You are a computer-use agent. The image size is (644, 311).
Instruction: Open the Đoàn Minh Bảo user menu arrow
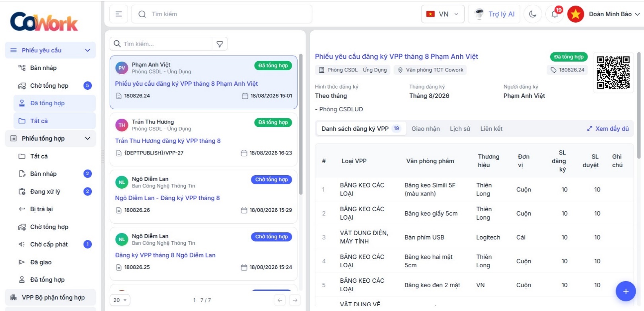pos(637,14)
